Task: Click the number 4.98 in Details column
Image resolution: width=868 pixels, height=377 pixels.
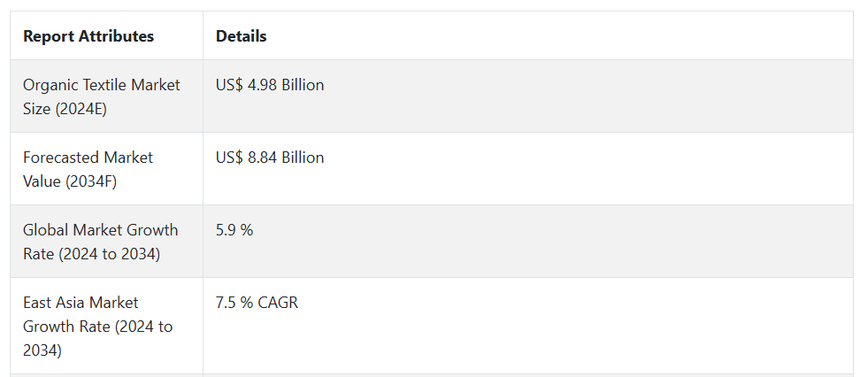Action: click(x=263, y=85)
